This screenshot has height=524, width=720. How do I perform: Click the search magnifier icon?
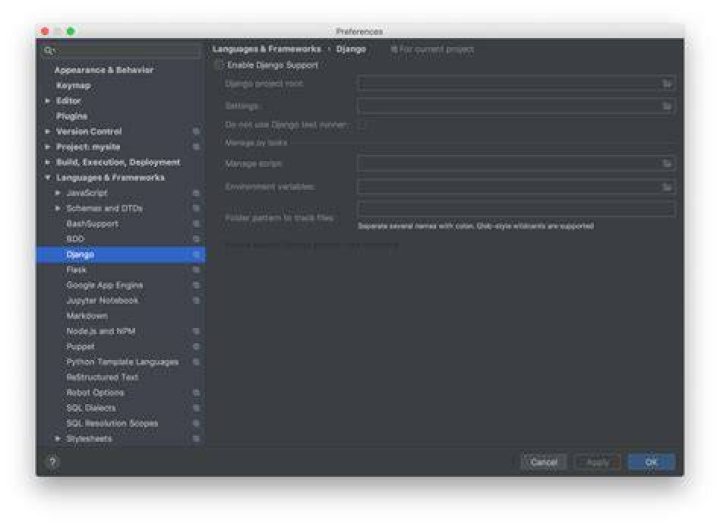coord(48,51)
